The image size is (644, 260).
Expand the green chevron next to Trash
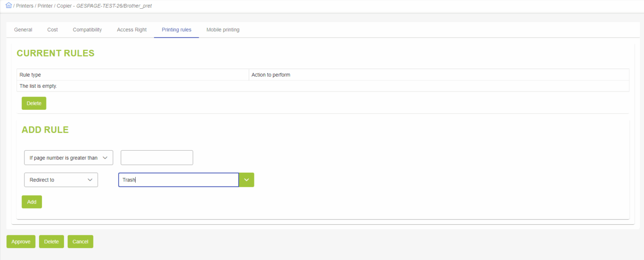247,180
